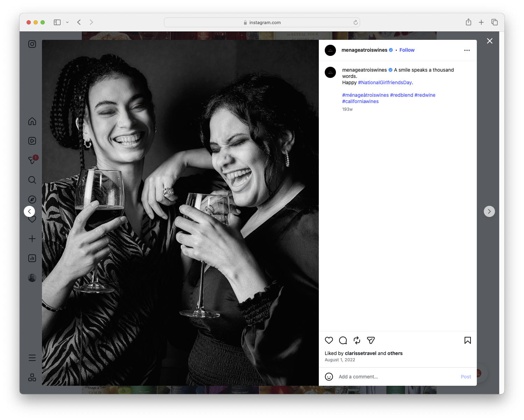
Task: Save the post with the bookmark icon
Action: tap(467, 340)
